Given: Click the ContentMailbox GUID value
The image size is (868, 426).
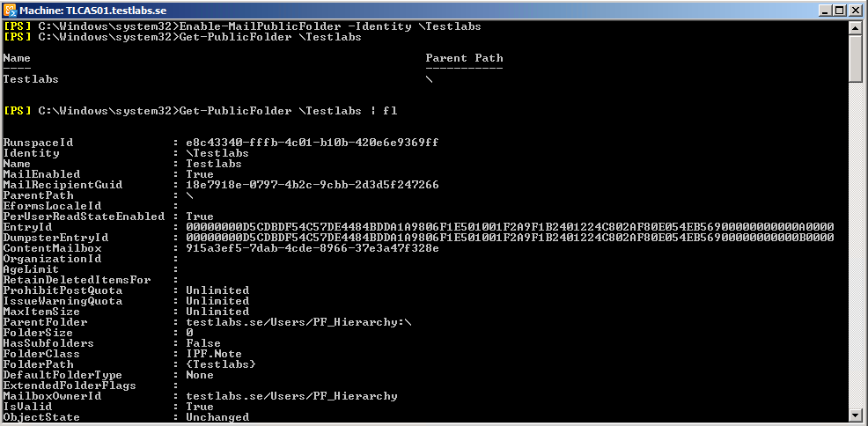Looking at the screenshot, I should coord(313,248).
